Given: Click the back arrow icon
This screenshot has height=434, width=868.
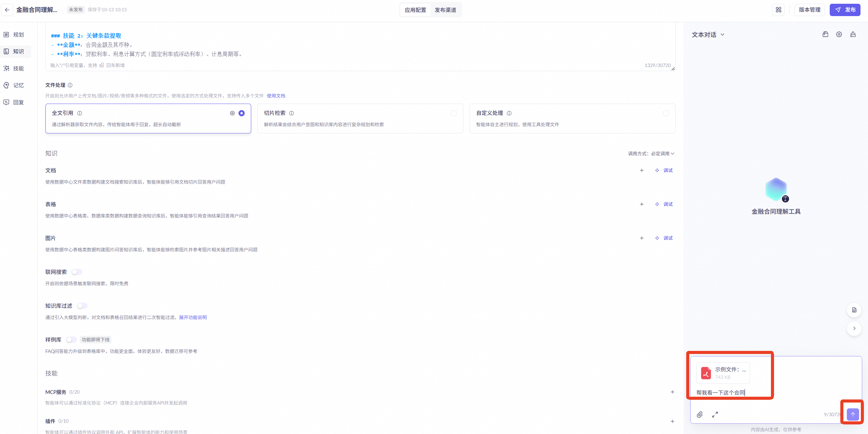Looking at the screenshot, I should 7,10.
